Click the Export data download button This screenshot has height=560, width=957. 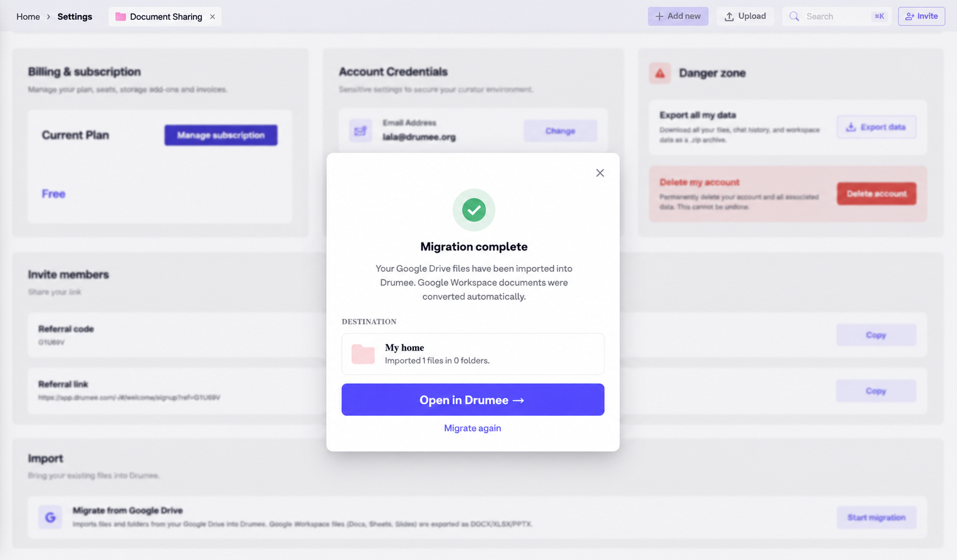click(876, 127)
